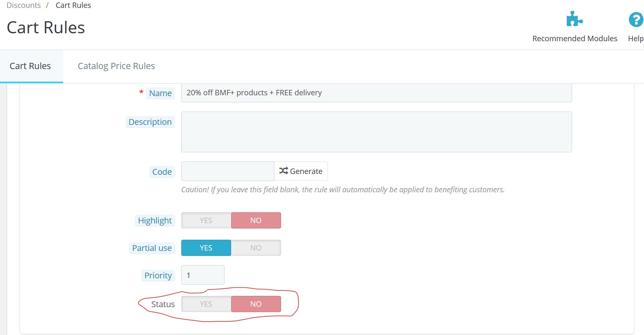Click the Help text label
Image resolution: width=644 pixels, height=335 pixels.
[635, 38]
